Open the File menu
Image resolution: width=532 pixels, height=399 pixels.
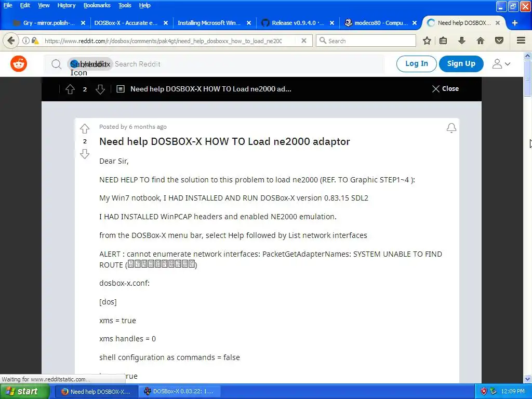click(x=8, y=5)
